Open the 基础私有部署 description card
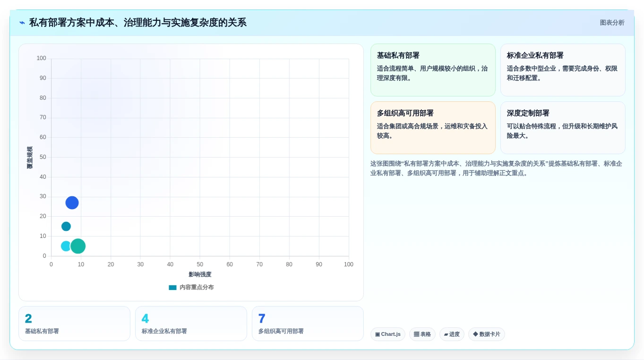This screenshot has height=360, width=644. pyautogui.click(x=433, y=70)
